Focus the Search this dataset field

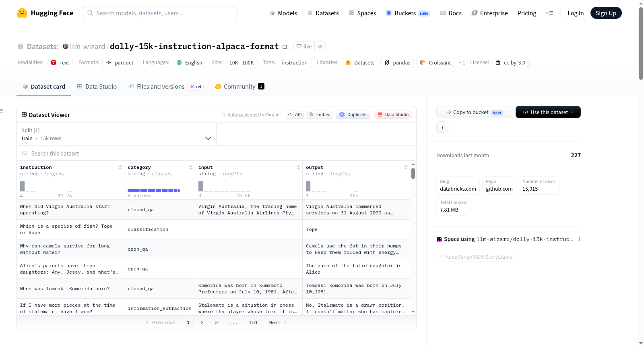click(217, 153)
